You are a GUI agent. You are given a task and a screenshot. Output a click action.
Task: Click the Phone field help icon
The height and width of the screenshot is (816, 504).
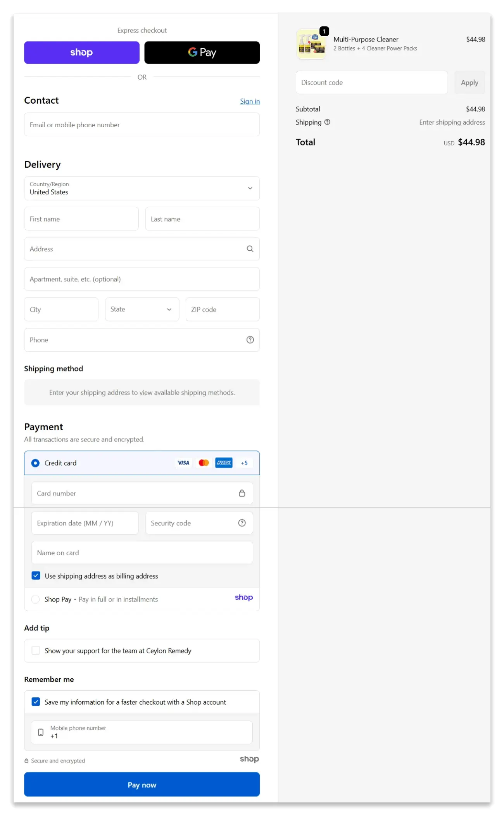point(250,340)
